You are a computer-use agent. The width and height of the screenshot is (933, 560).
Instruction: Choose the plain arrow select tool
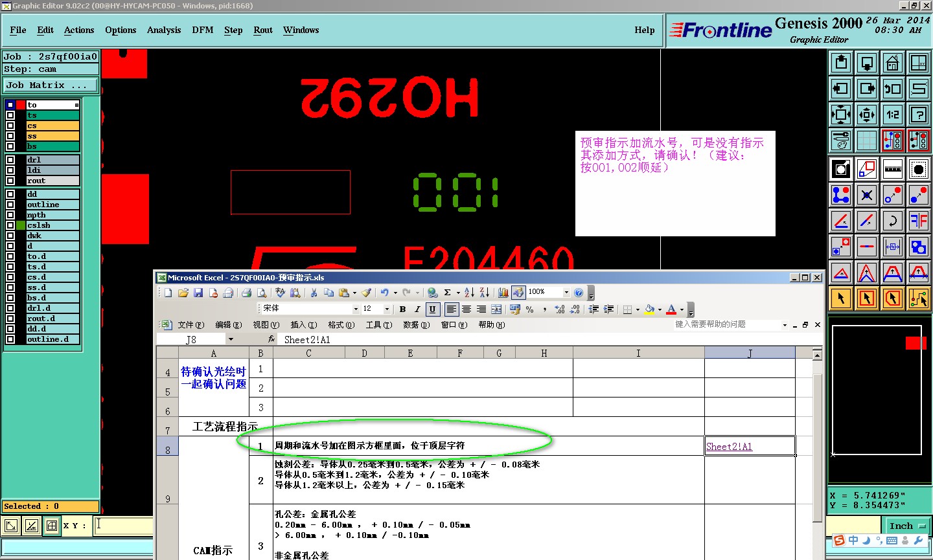click(x=841, y=298)
